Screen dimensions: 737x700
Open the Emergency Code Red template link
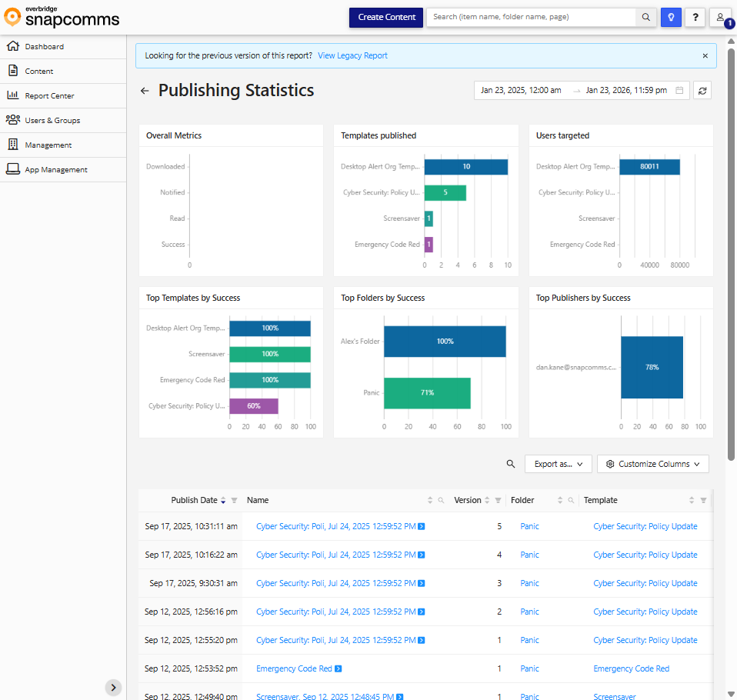tap(631, 668)
